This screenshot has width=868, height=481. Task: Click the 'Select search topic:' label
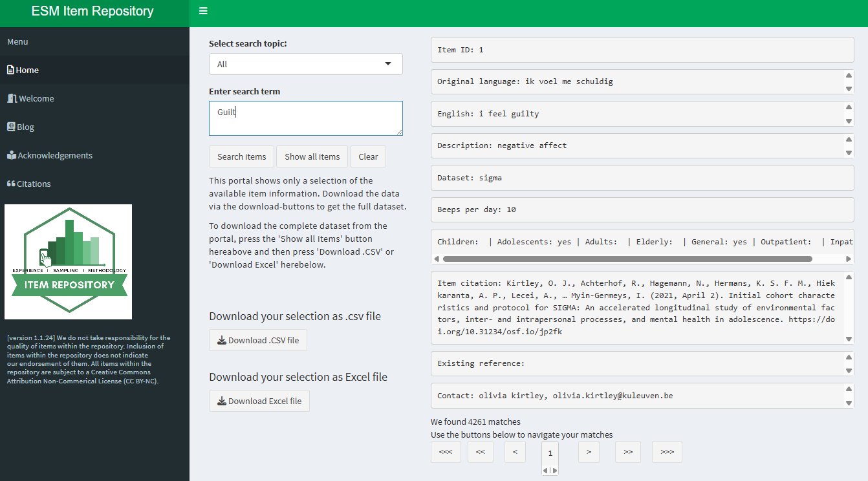[x=248, y=43]
